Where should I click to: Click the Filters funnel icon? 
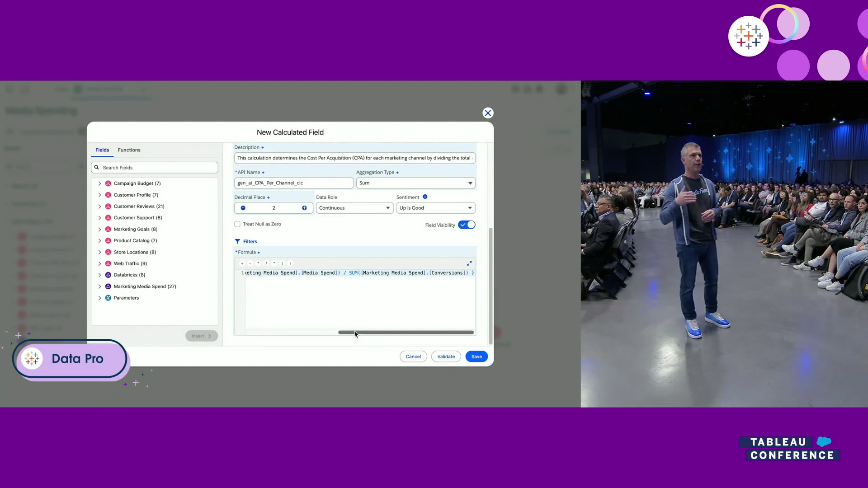point(237,241)
